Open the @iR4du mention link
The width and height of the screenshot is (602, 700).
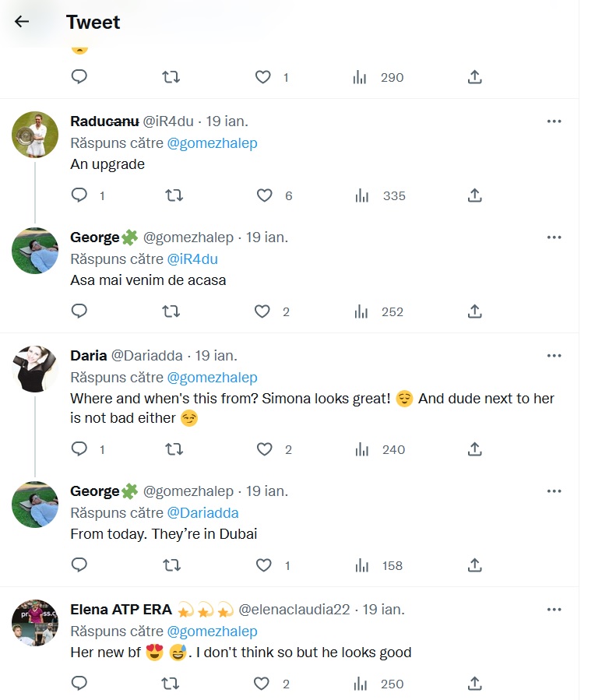(x=192, y=259)
